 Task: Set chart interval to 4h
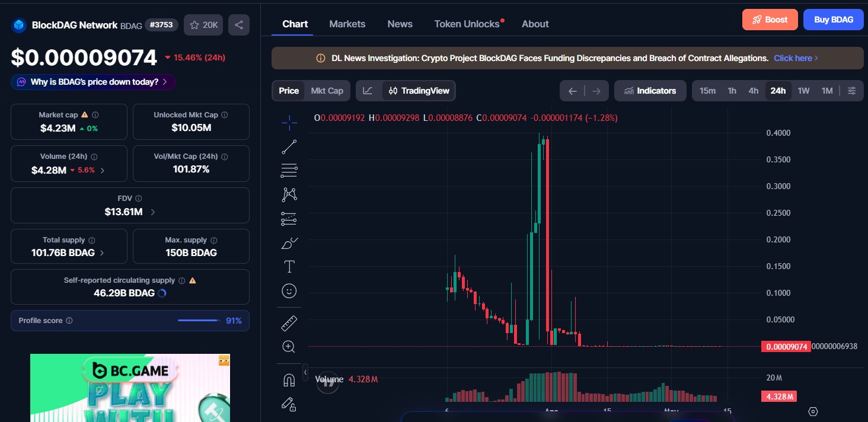[x=754, y=91]
